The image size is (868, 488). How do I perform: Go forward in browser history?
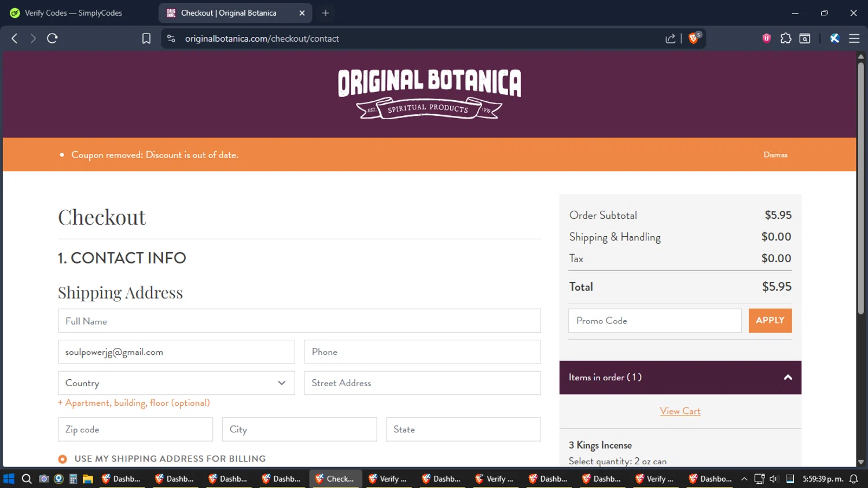(33, 38)
